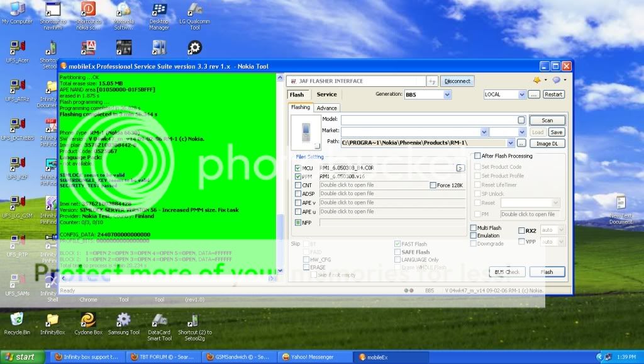Enable the Force 128K option

click(433, 185)
